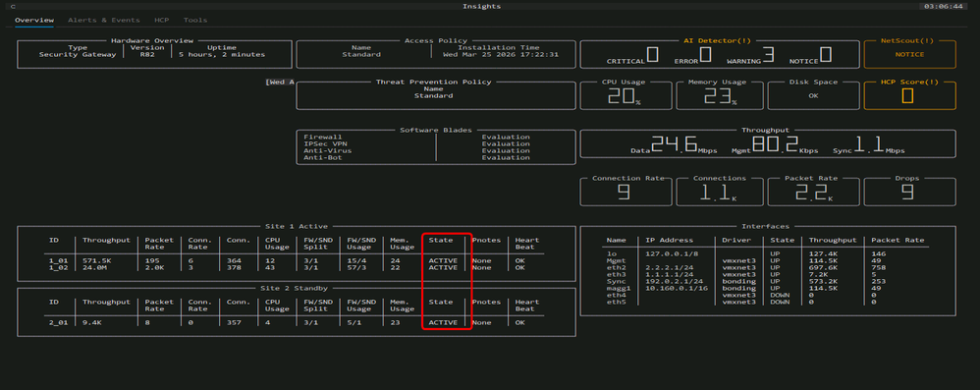Select the Connections 1.1K widget

(720, 192)
